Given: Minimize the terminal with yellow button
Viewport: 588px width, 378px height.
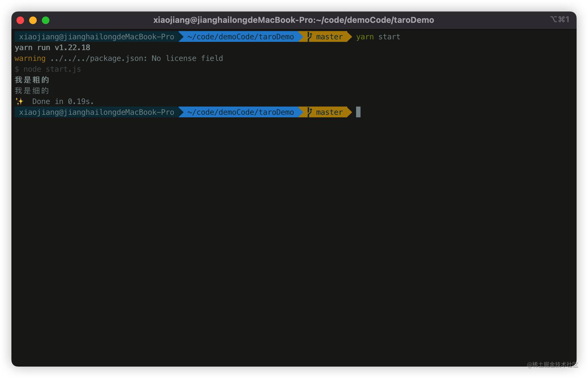Looking at the screenshot, I should (x=33, y=20).
